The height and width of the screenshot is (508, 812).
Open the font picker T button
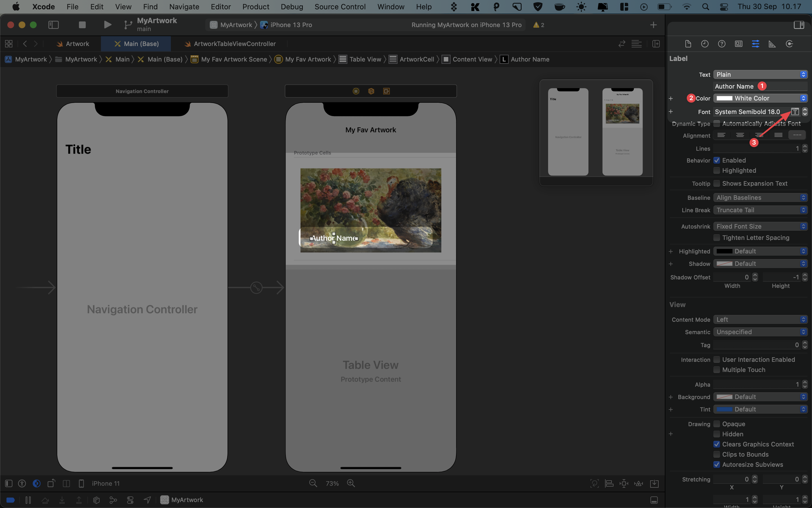tap(795, 111)
